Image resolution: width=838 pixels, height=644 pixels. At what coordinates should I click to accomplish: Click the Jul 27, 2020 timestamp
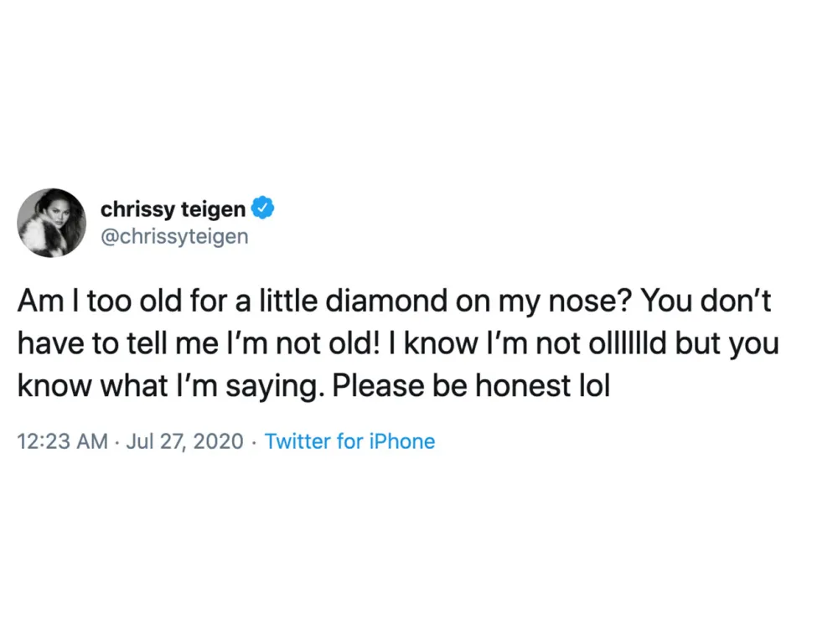point(184,441)
